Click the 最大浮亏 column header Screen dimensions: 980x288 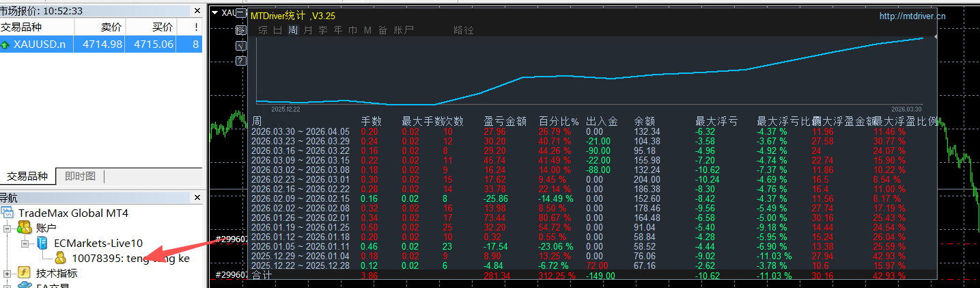pyautogui.click(x=716, y=121)
